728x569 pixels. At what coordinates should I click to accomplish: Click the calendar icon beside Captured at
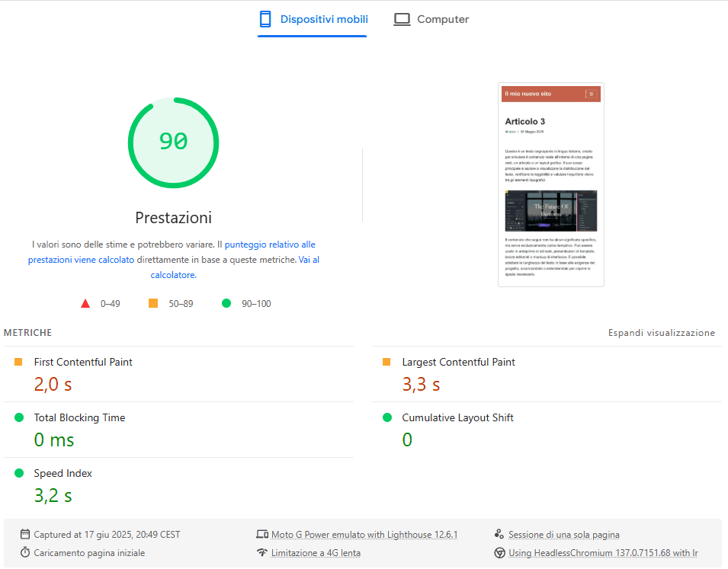25,534
